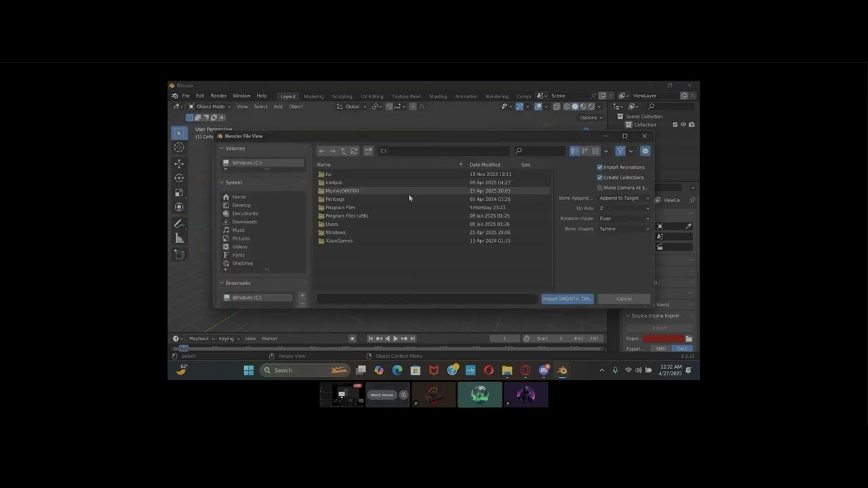Screen dimensions: 868x488
Task: Toggle the import options gear panel
Action: (645, 151)
